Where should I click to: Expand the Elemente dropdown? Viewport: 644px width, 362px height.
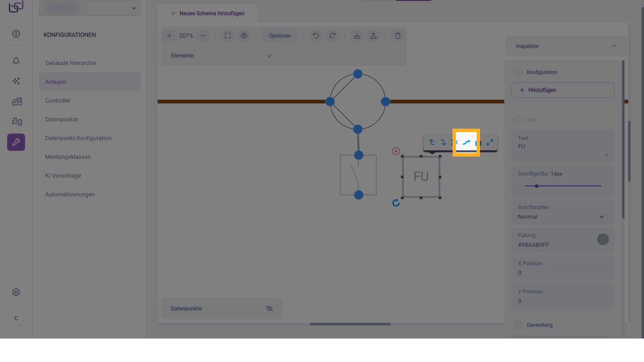[x=269, y=56]
